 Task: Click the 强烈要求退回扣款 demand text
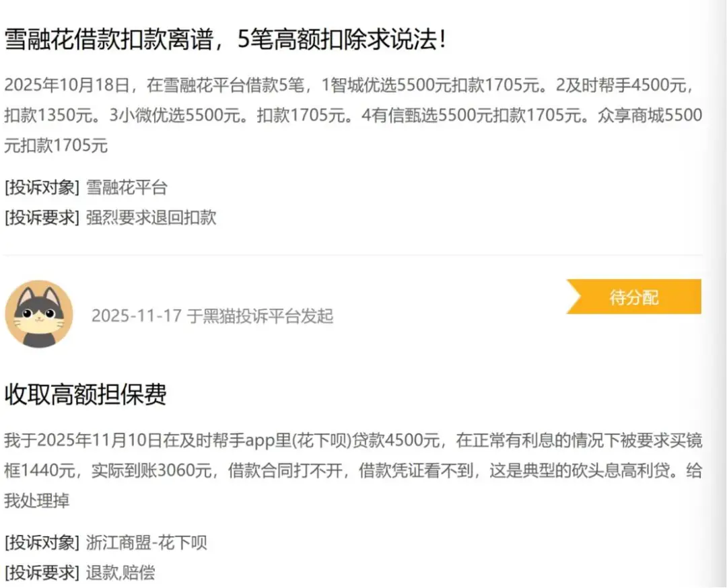click(x=151, y=218)
